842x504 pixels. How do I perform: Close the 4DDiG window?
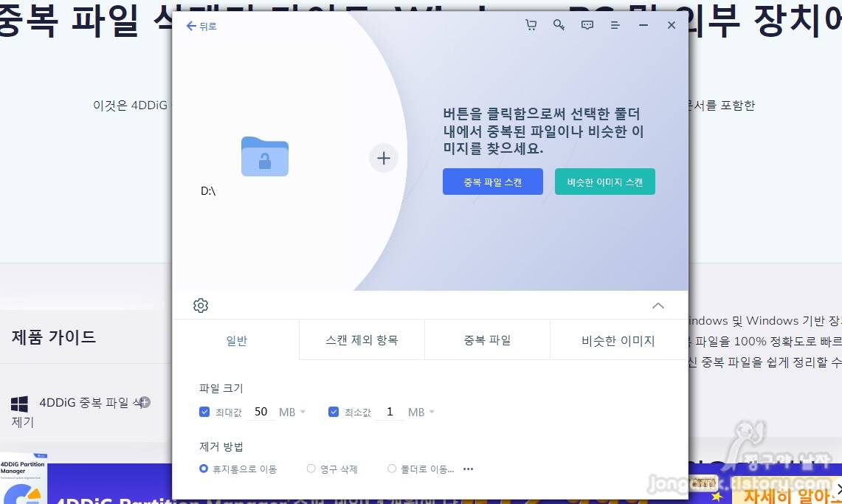tap(672, 24)
